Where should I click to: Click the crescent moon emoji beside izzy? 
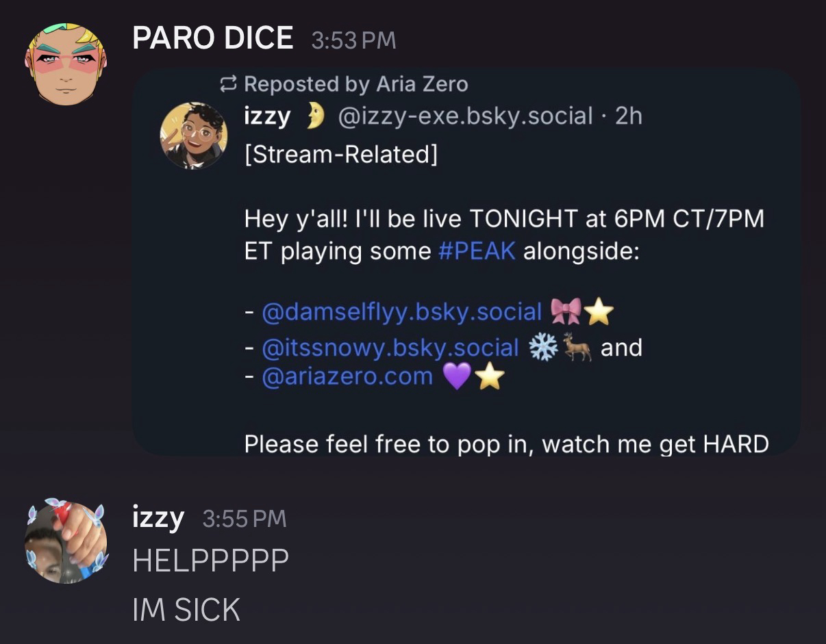(x=314, y=117)
